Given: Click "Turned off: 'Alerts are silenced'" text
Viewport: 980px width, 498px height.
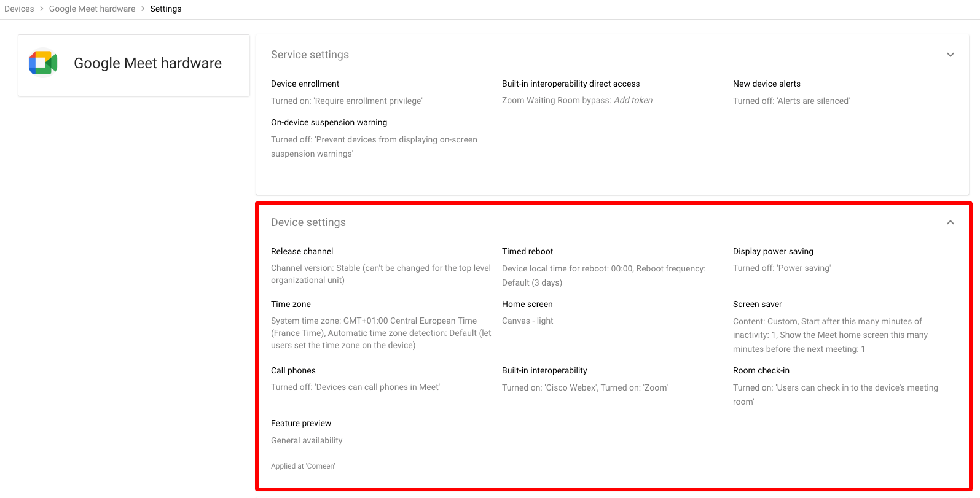Looking at the screenshot, I should 791,101.
